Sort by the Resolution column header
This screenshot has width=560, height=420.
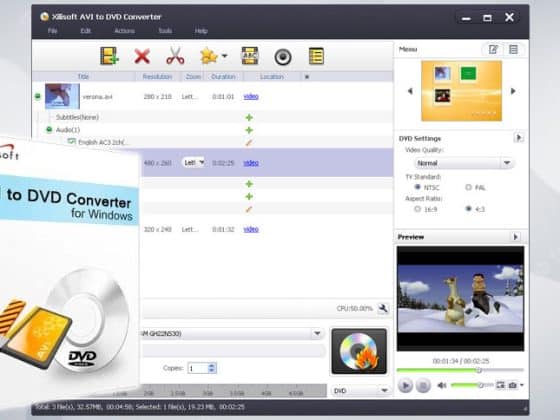[157, 76]
